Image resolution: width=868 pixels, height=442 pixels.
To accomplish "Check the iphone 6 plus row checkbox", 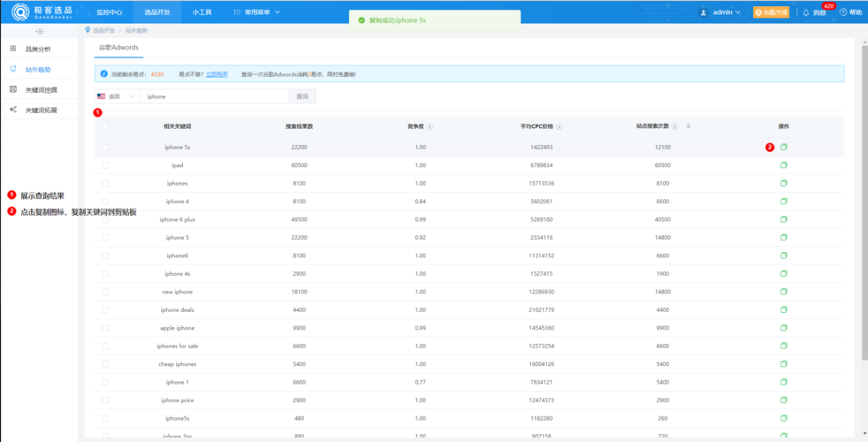I will click(x=105, y=219).
